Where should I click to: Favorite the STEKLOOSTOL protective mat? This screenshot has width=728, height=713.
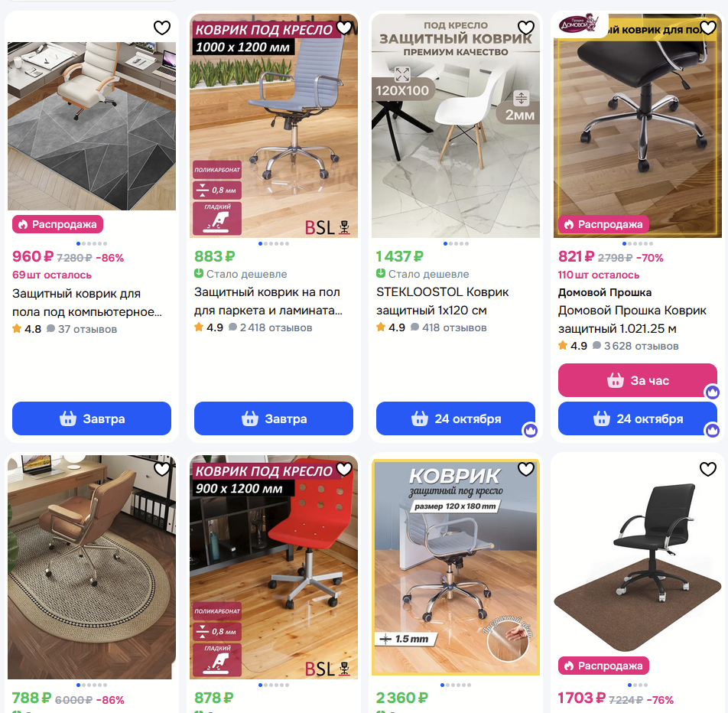tap(526, 28)
